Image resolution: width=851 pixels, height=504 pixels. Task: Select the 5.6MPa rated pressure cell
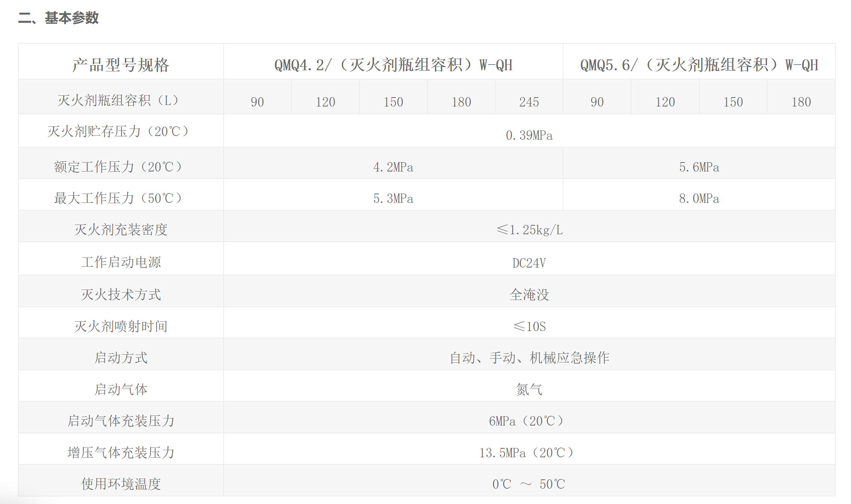coord(699,167)
